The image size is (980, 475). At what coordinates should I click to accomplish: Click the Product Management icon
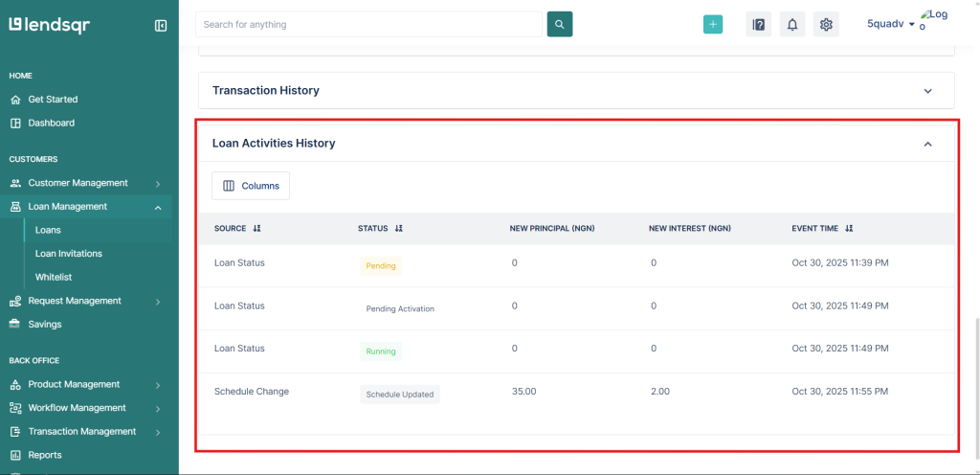pyautogui.click(x=15, y=384)
